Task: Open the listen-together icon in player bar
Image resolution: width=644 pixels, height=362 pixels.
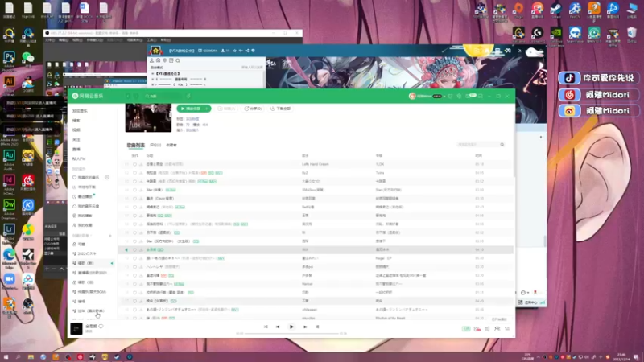Action: pos(497,329)
